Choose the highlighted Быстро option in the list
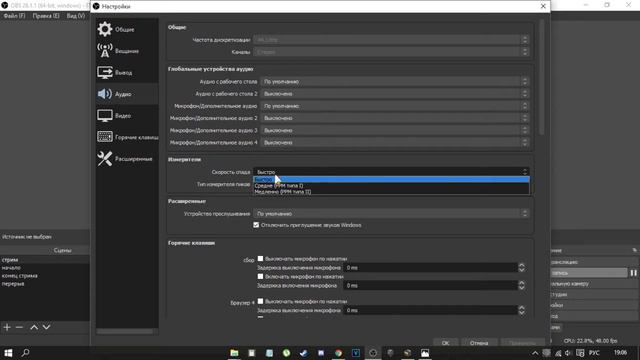The width and height of the screenshot is (640, 360). (x=391, y=180)
